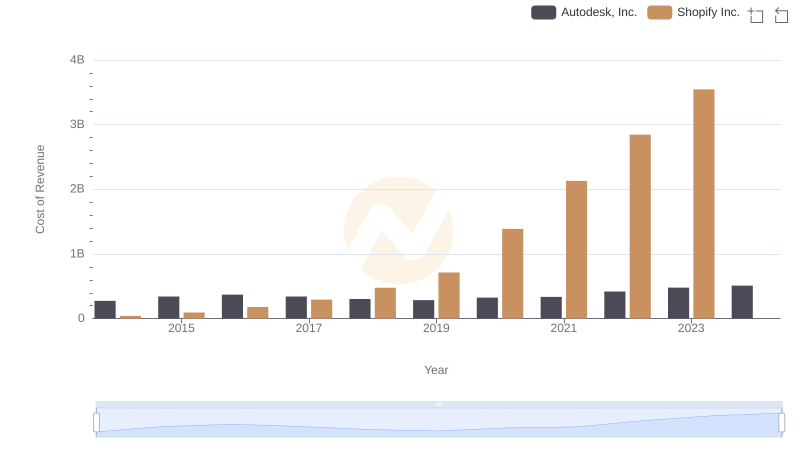This screenshot has height=461, width=800.
Task: Click the Shopify bar for 2022
Action: click(640, 226)
